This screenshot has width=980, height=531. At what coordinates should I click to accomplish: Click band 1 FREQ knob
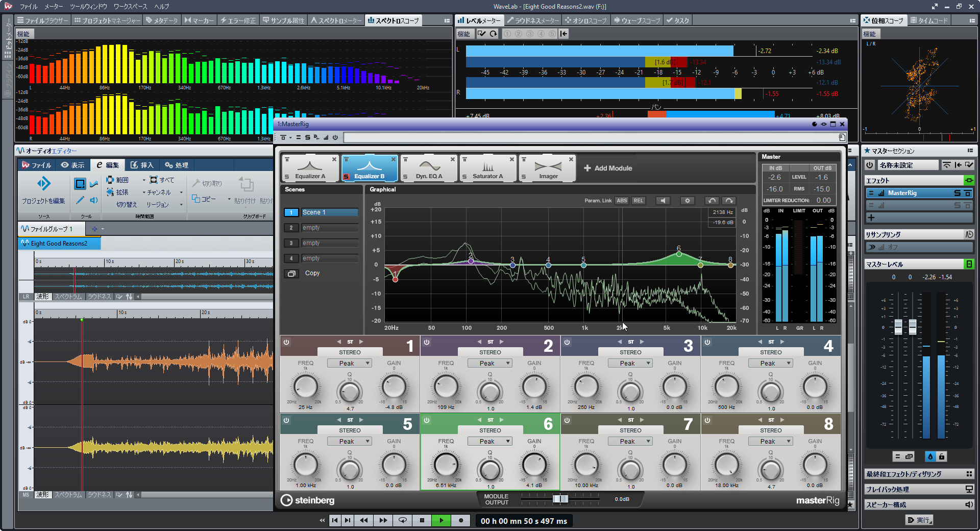tap(305, 387)
